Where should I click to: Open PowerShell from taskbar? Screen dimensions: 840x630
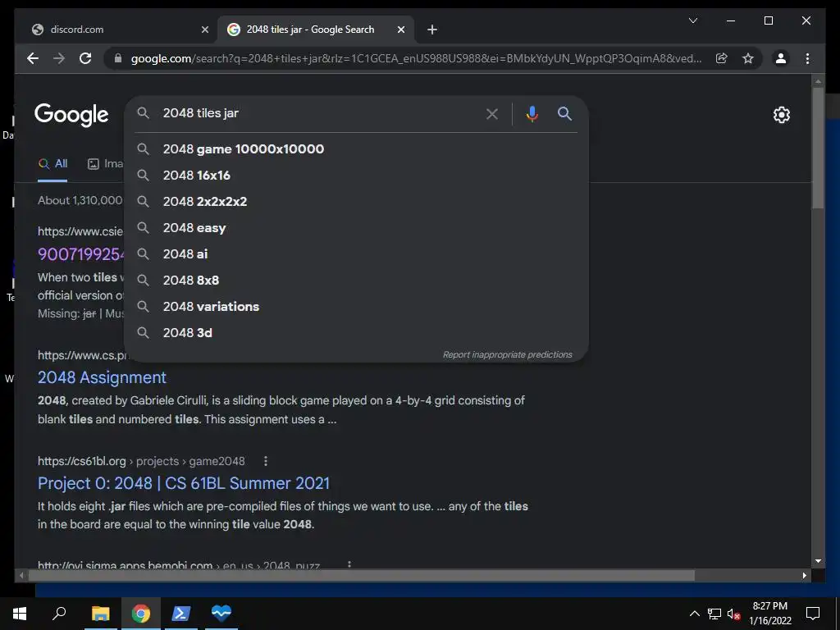click(180, 614)
